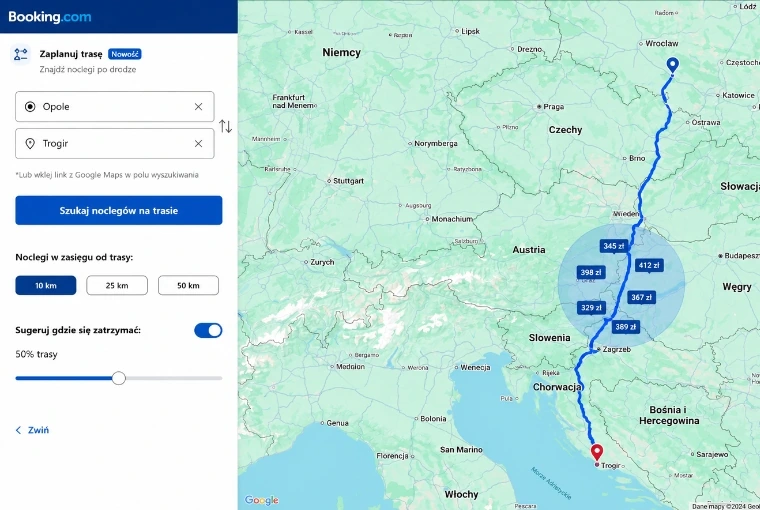760x510 pixels.
Task: Select the 10 km range option
Action: tap(46, 286)
